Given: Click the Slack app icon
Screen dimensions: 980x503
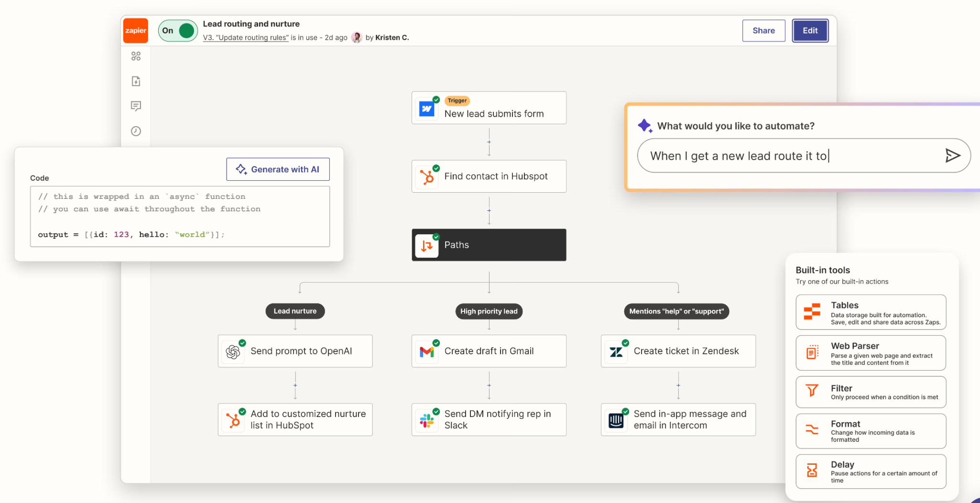Looking at the screenshot, I should [x=426, y=420].
